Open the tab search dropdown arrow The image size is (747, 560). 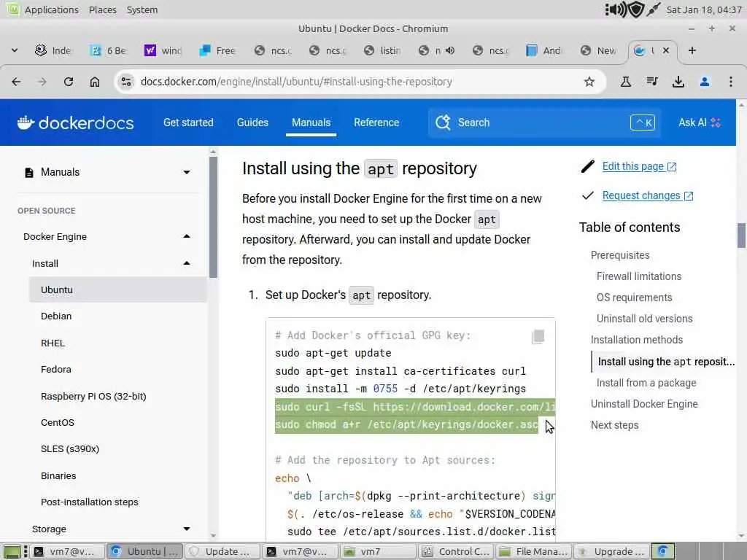point(15,50)
